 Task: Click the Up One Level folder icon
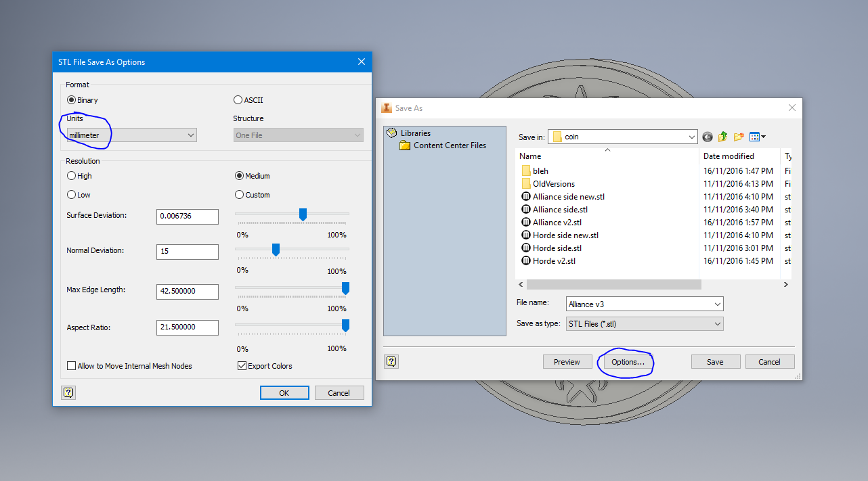coord(722,137)
